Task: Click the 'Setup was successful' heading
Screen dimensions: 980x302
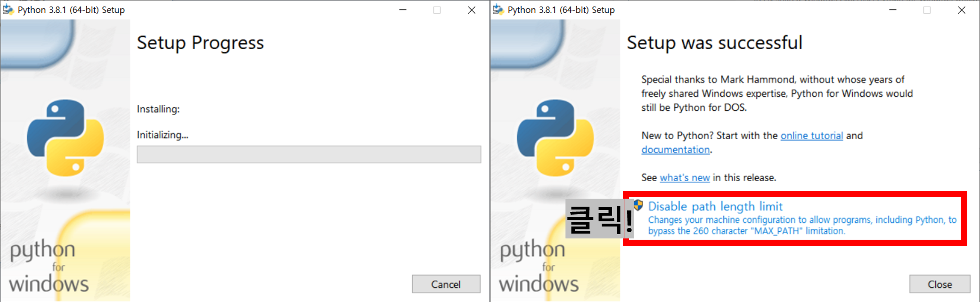Action: pos(715,42)
